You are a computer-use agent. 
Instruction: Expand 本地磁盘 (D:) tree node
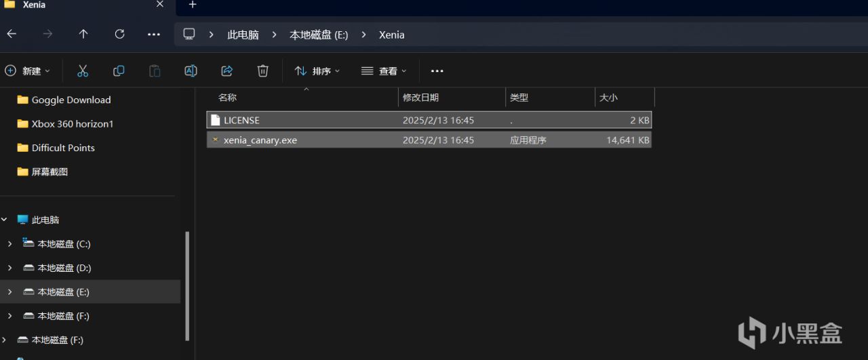[9, 268]
